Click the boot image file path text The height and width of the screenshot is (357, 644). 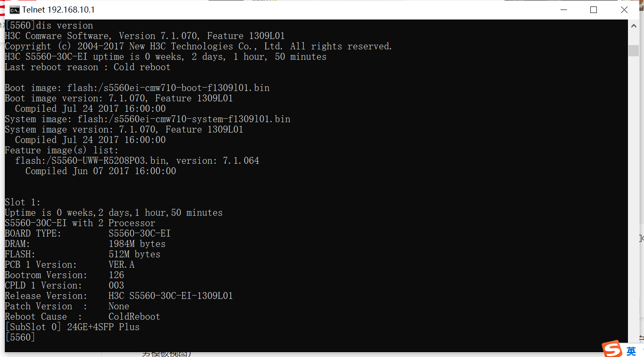click(x=168, y=88)
